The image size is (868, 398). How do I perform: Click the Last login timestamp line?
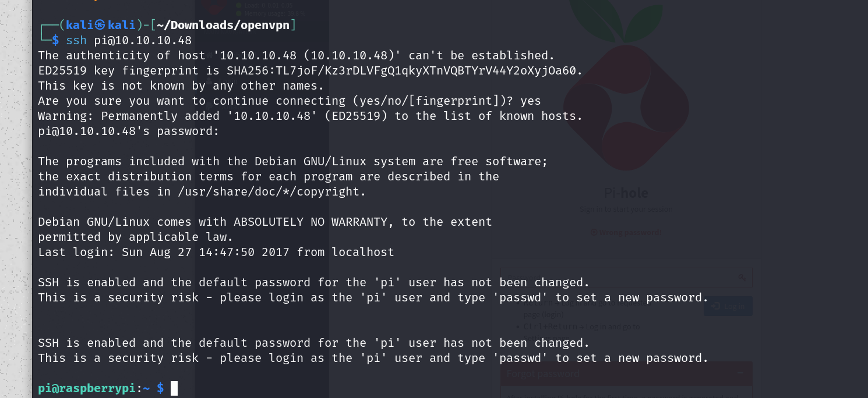216,252
